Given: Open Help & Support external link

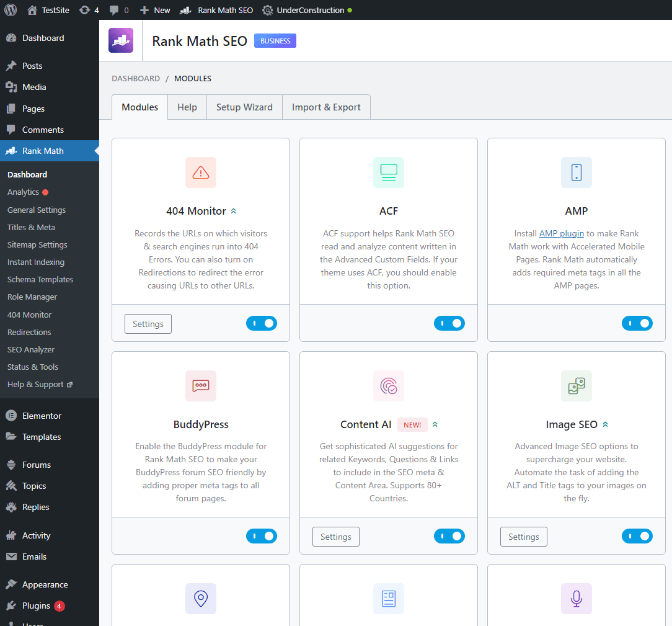Looking at the screenshot, I should point(40,385).
